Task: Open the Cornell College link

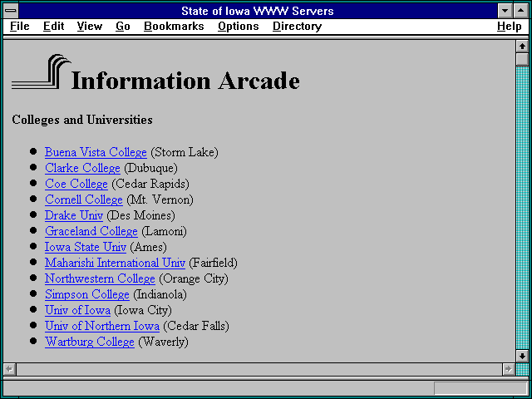Action: (x=84, y=199)
